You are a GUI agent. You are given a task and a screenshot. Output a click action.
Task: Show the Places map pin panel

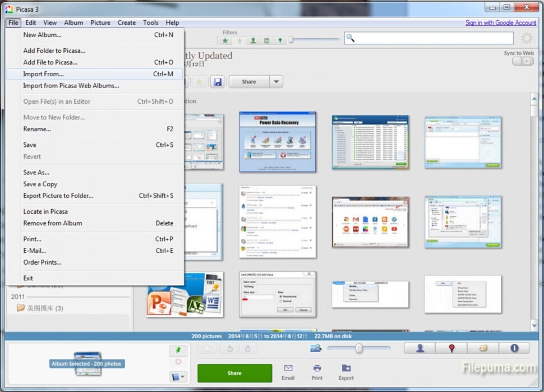[x=451, y=348]
